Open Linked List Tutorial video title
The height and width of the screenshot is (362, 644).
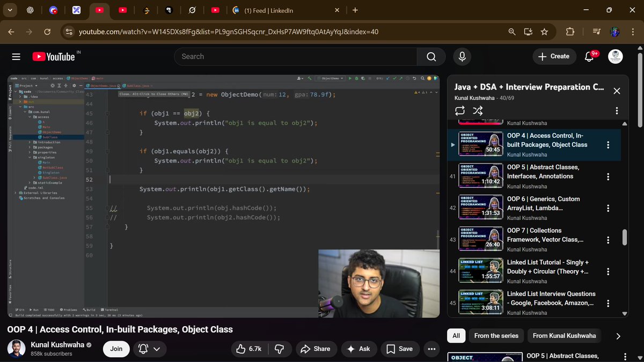point(548,267)
